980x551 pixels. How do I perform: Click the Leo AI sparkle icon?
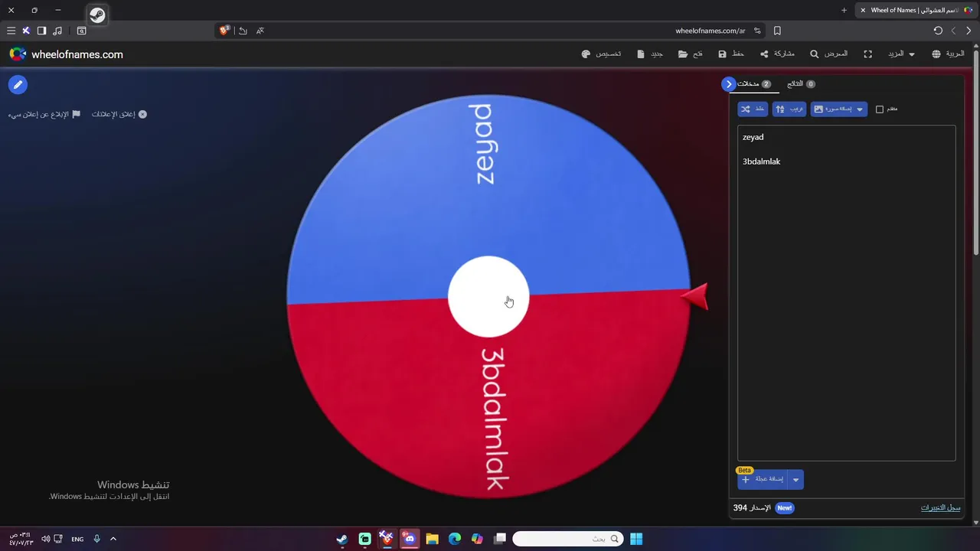[26, 31]
